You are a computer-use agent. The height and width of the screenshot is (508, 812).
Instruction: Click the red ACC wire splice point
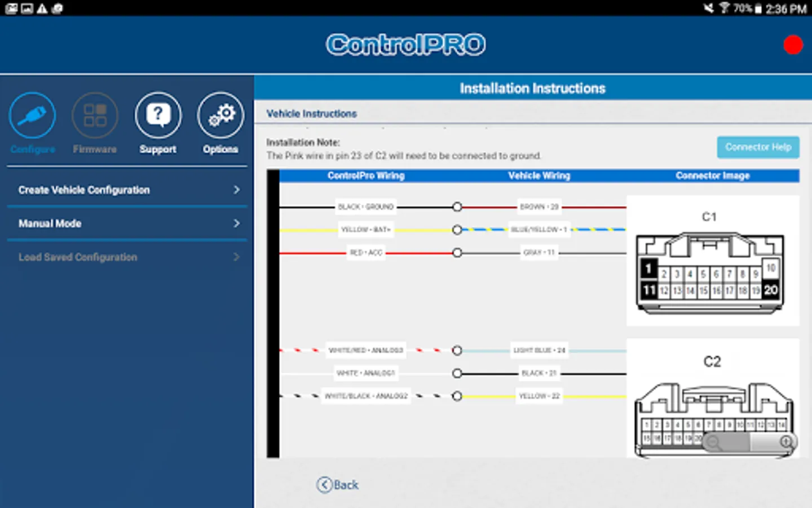[x=457, y=253]
